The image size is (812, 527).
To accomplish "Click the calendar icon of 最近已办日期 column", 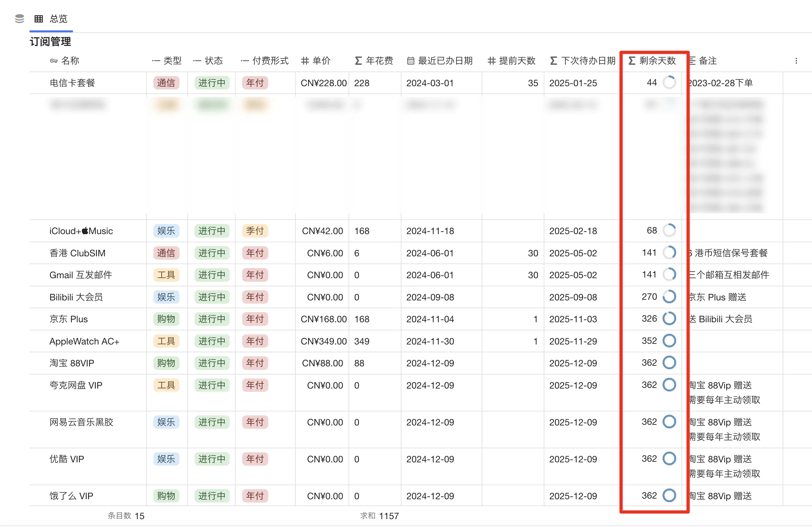I will [411, 61].
